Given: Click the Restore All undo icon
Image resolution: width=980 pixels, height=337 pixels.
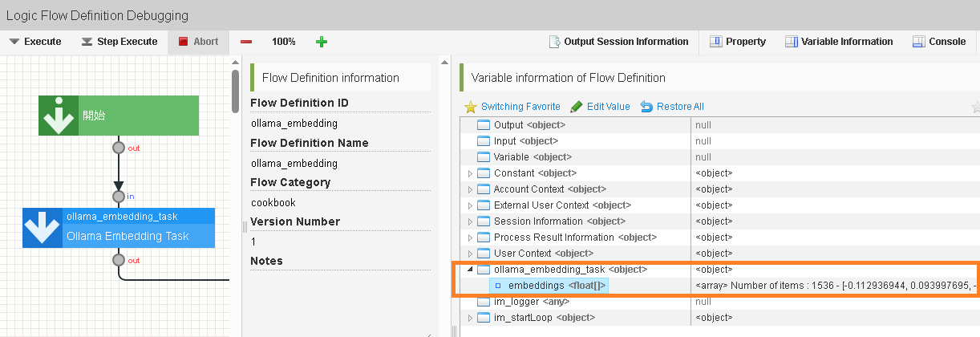Looking at the screenshot, I should 646,107.
